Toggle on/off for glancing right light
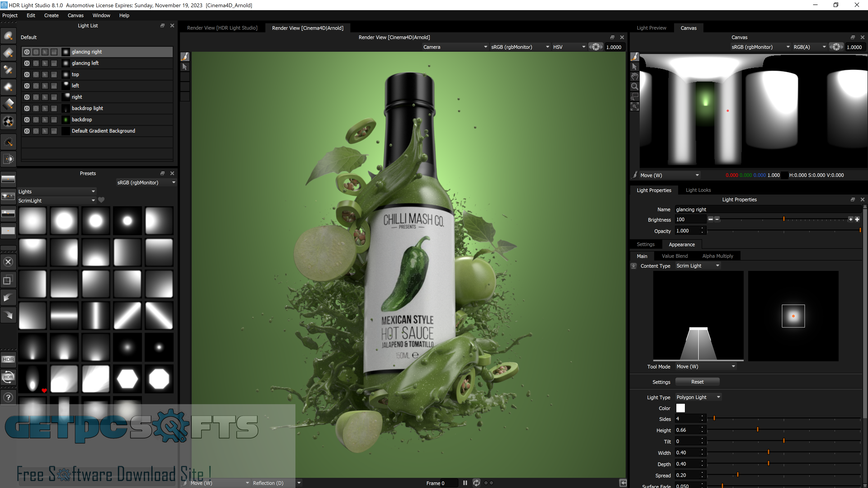 click(27, 52)
